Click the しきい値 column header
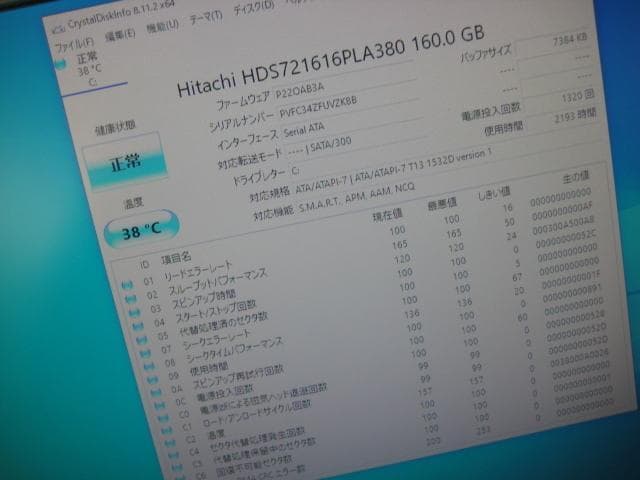Image resolution: width=640 pixels, height=480 pixels. tap(495, 193)
